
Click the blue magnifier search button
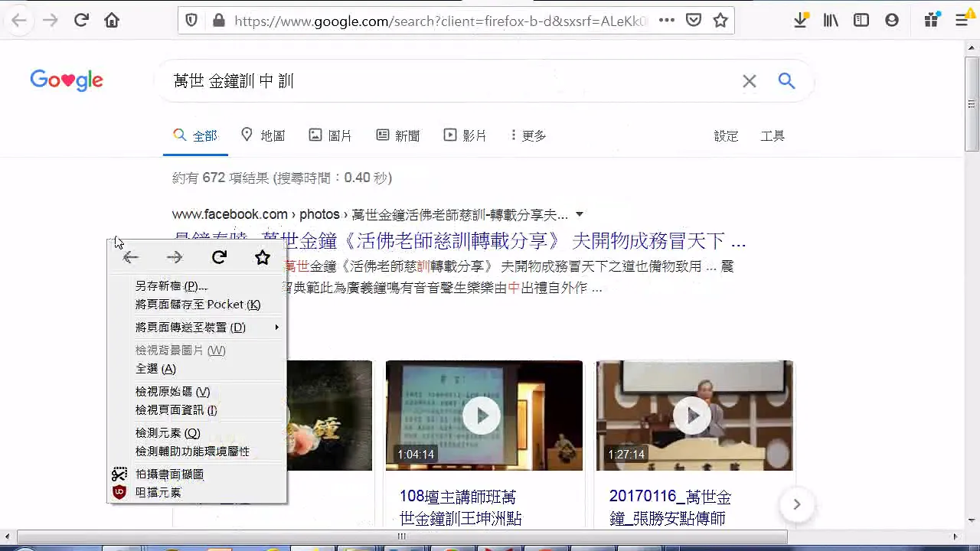(786, 80)
